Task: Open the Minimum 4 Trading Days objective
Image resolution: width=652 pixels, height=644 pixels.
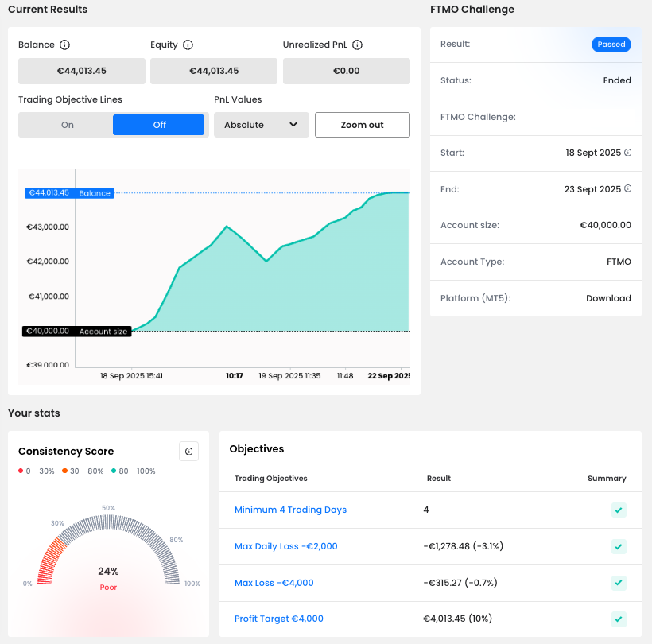Action: [290, 510]
